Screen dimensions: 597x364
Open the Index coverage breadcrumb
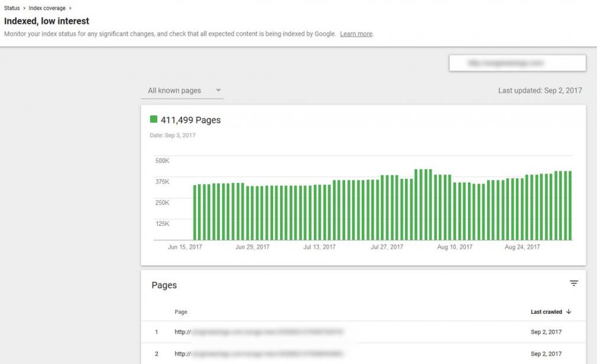tap(47, 8)
